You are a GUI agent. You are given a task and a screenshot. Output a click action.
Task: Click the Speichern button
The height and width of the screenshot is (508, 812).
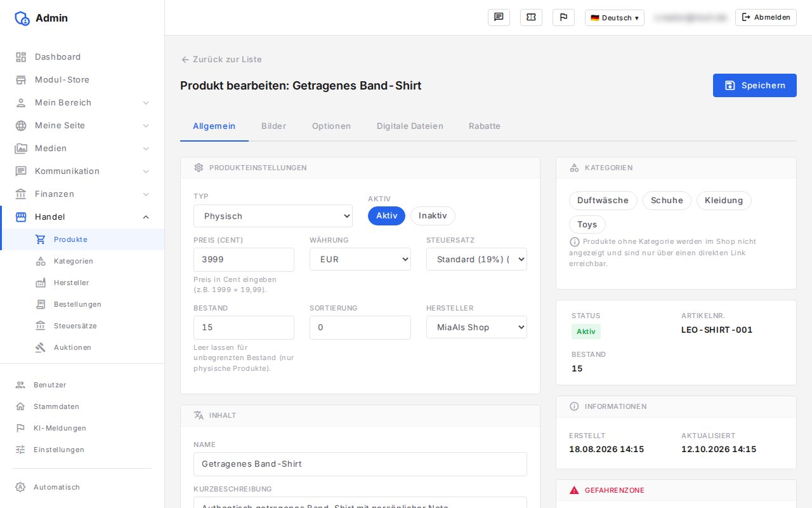[x=755, y=86]
